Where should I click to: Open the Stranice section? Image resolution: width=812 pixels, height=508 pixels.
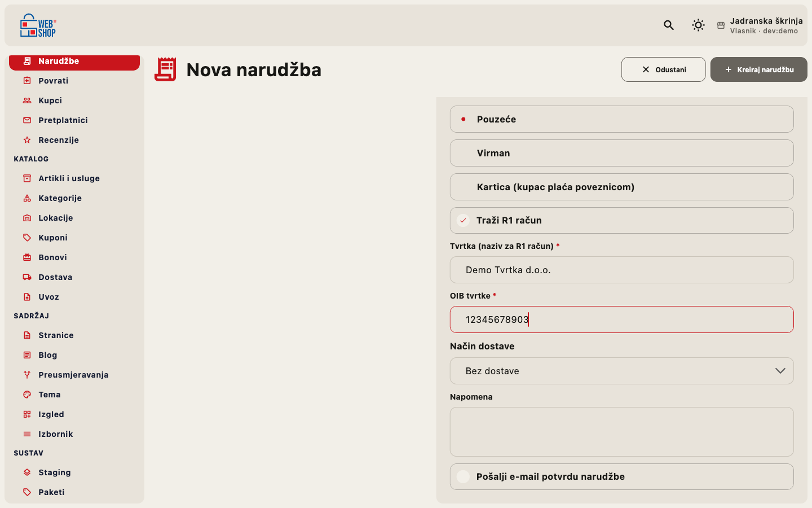point(74,335)
